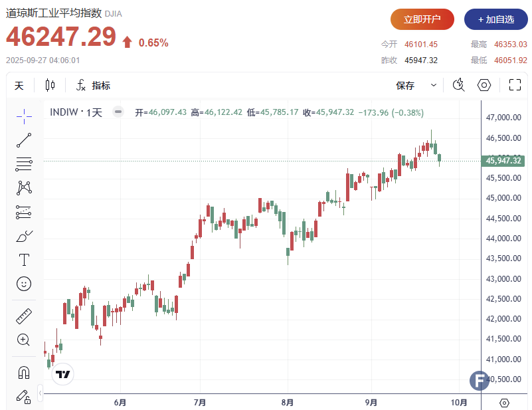The width and height of the screenshot is (532, 410).
Task: Open the fx indicators menu
Action: point(93,85)
